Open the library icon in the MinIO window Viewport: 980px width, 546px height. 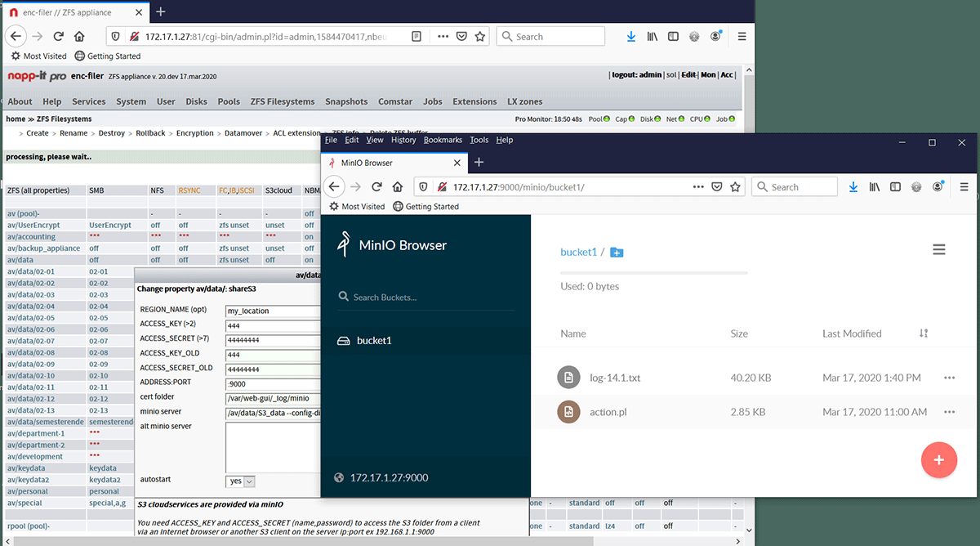tap(874, 187)
